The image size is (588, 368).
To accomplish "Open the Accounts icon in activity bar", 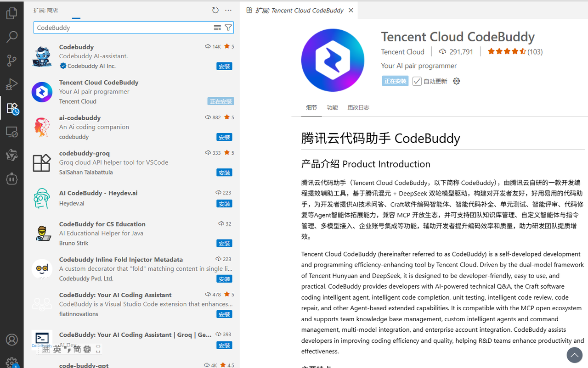I will [11, 340].
